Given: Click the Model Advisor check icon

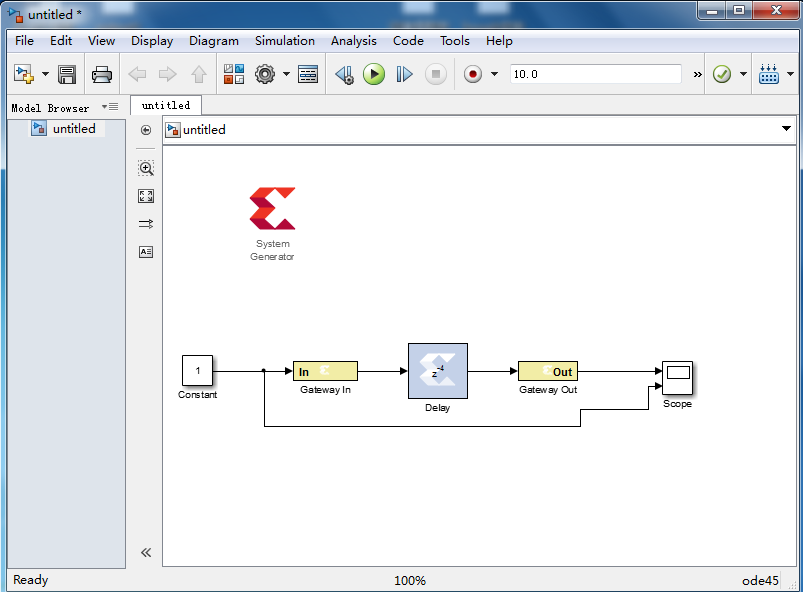Looking at the screenshot, I should [x=722, y=74].
